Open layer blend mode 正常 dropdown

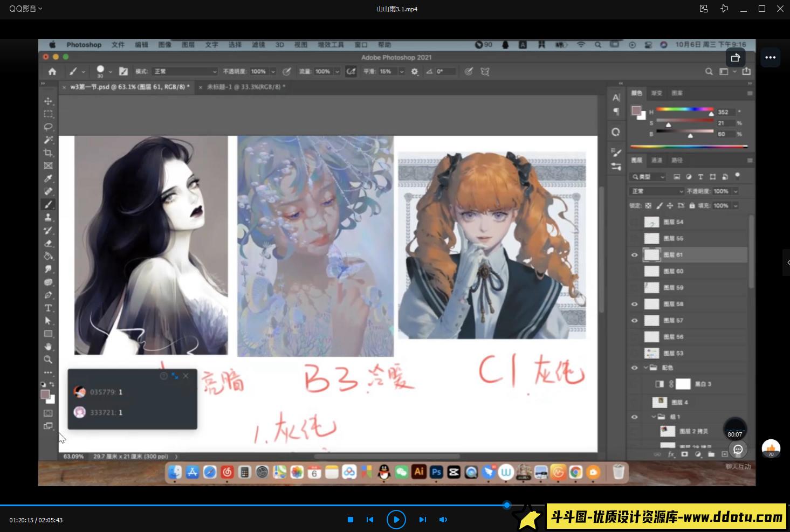pos(657,191)
